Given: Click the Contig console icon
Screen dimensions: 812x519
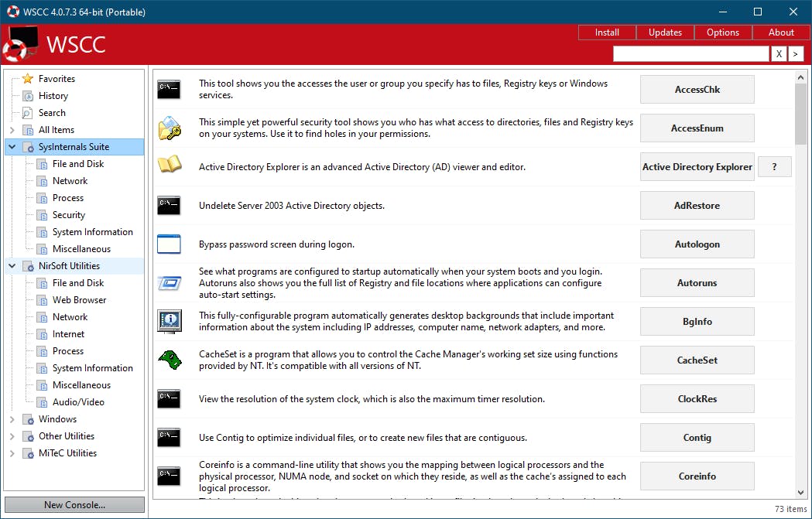Looking at the screenshot, I should tap(169, 438).
